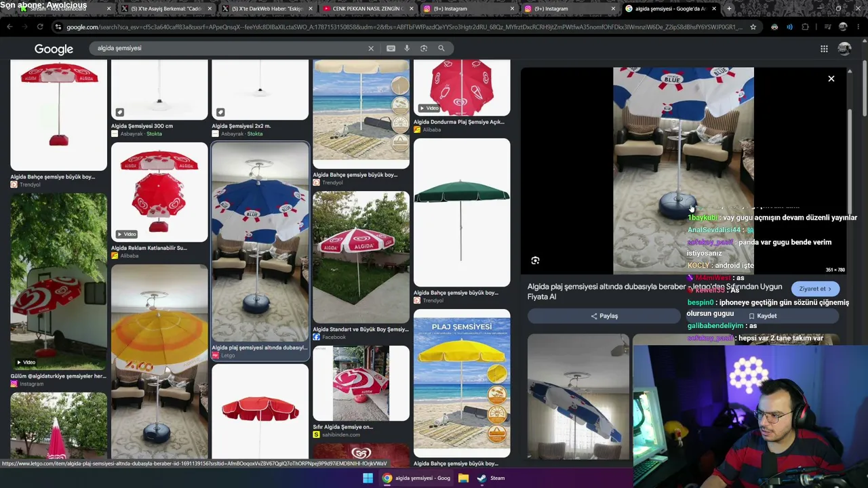
Task: Close the active Google search tab
Action: point(714,9)
